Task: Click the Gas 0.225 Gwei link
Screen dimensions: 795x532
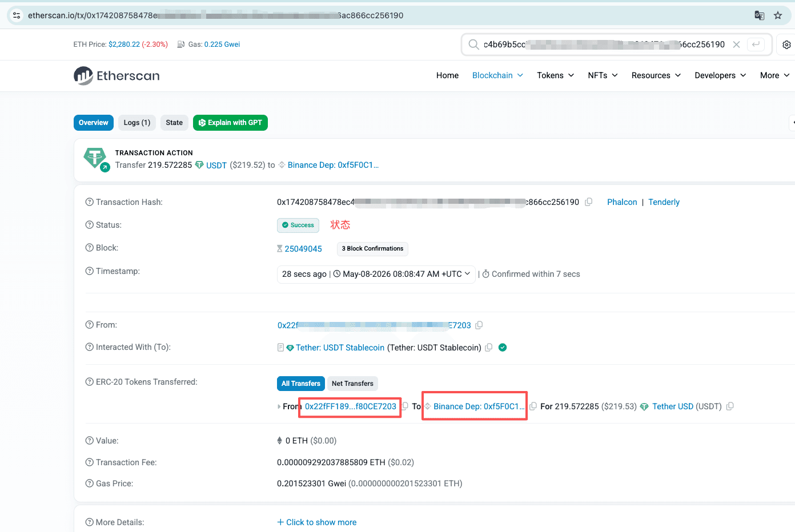Action: pos(222,45)
